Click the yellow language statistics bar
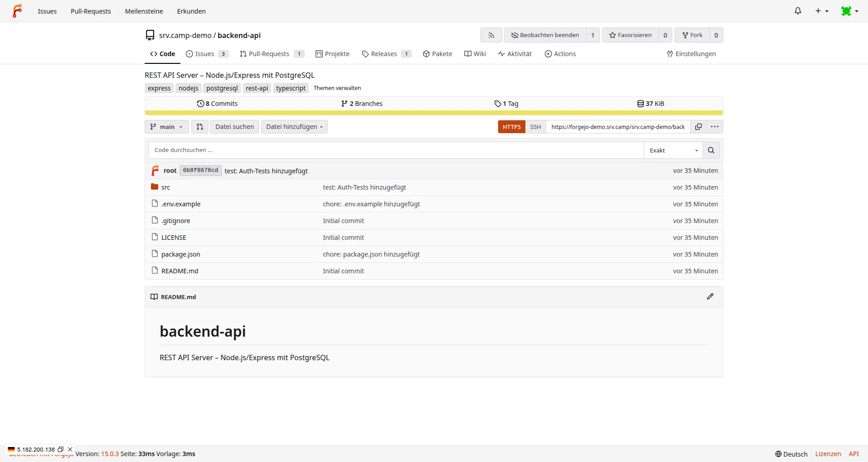Image resolution: width=868 pixels, height=462 pixels. 434,113
